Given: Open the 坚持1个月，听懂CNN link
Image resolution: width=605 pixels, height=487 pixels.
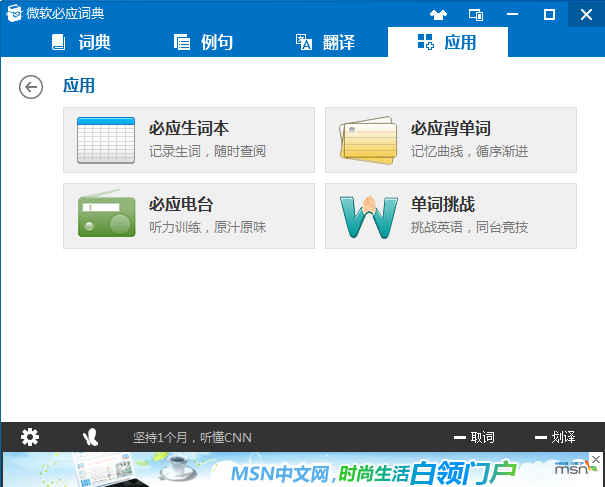Looking at the screenshot, I should (192, 438).
